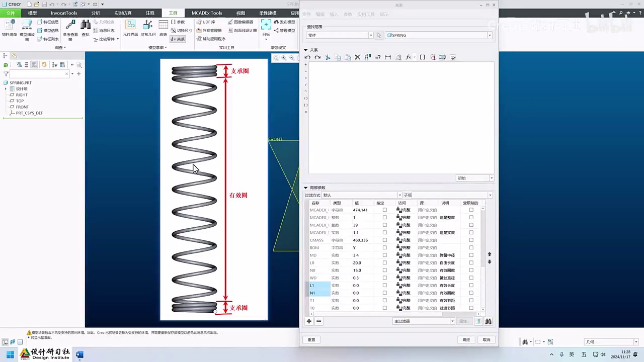Evaluate expression using the =? icon
Screen dimensions: 644x362
378,57
